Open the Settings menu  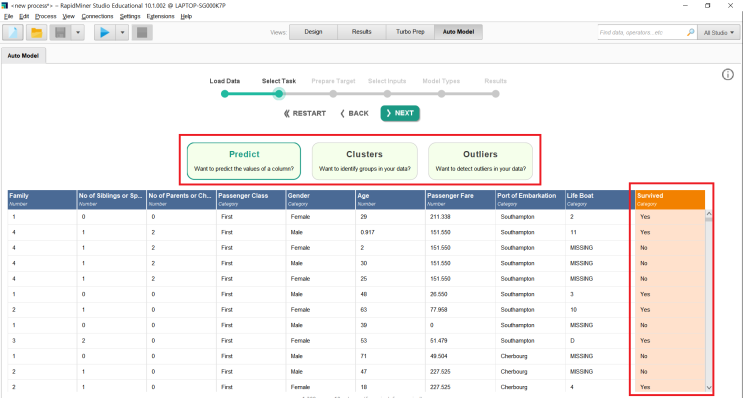point(130,16)
